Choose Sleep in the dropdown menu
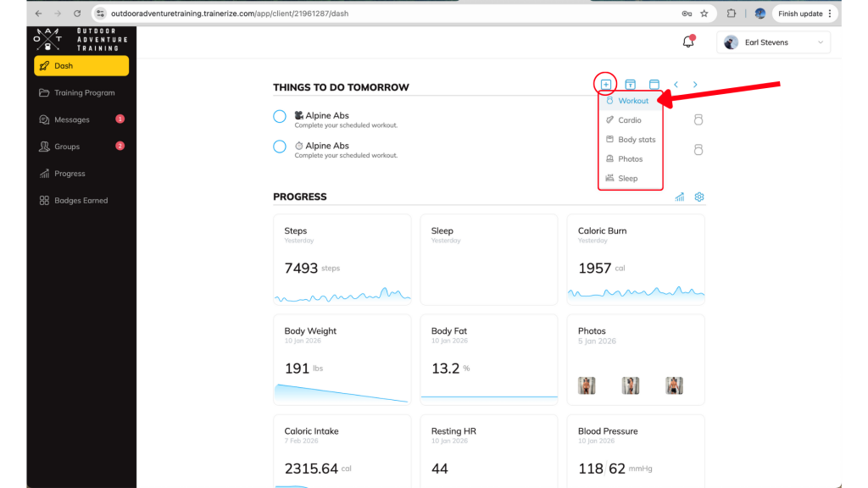The image size is (868, 488). pyautogui.click(x=627, y=179)
